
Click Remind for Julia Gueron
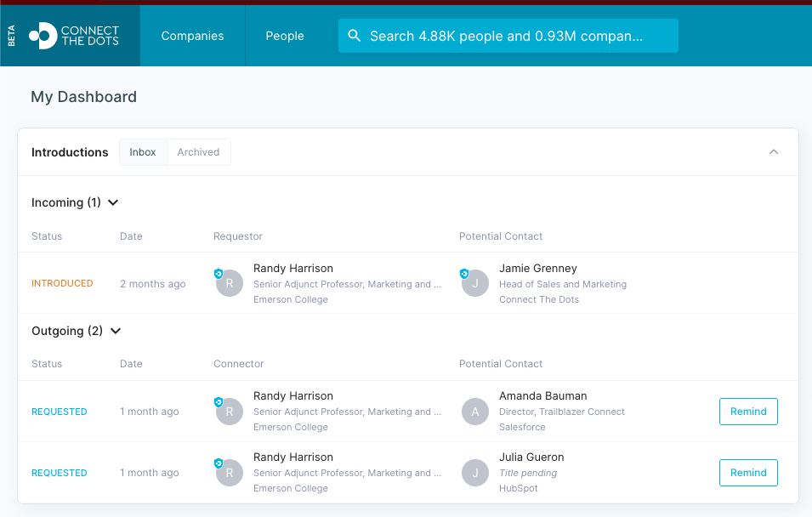pos(748,473)
